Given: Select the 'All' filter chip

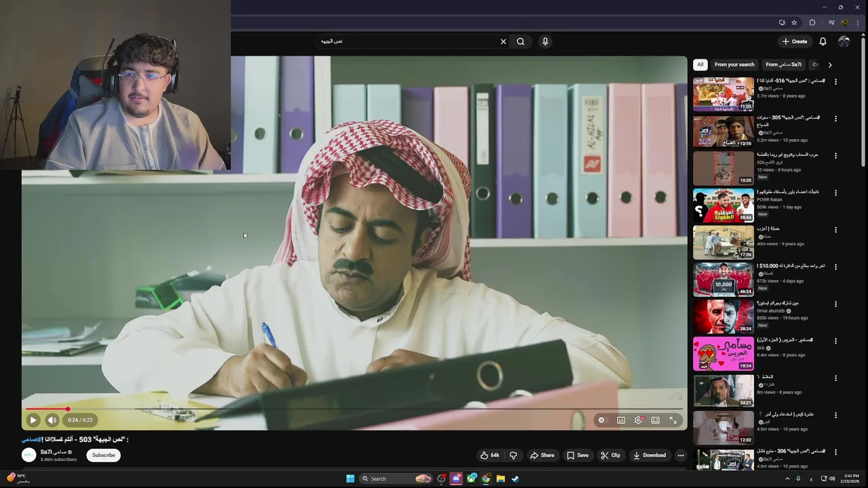Looking at the screenshot, I should [x=701, y=64].
